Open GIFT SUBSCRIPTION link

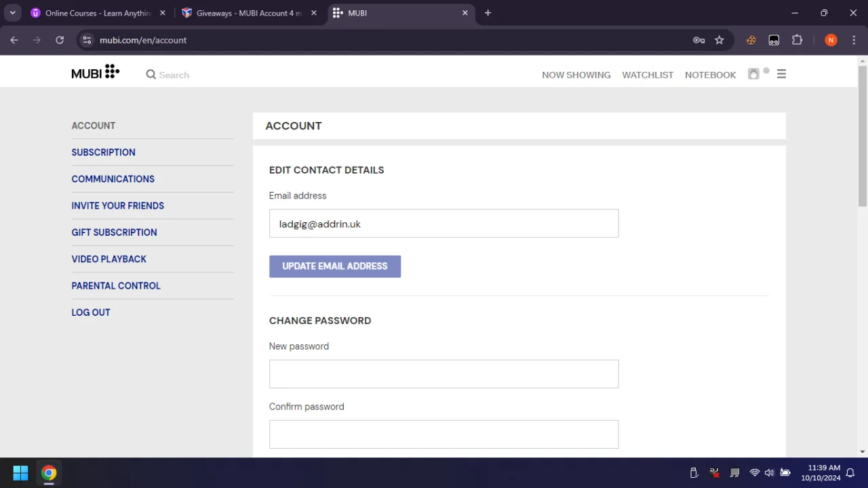[115, 232]
